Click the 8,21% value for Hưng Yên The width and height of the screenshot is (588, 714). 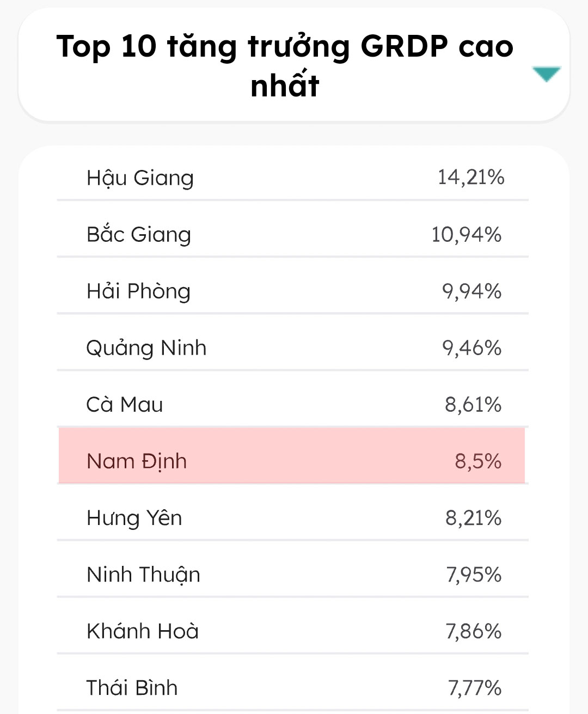pos(473,518)
